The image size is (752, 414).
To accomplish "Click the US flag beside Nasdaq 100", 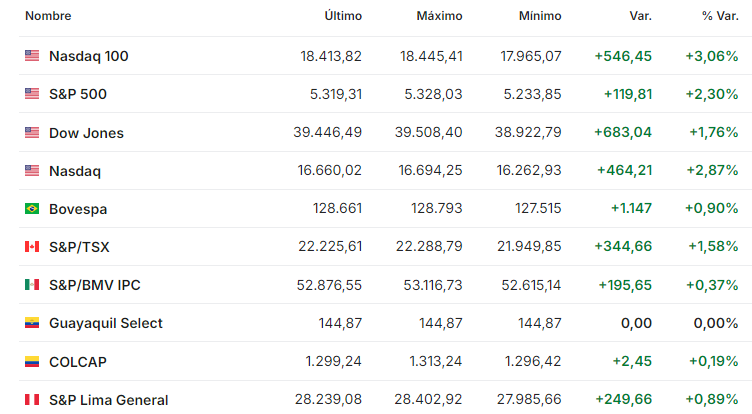I will tap(32, 56).
